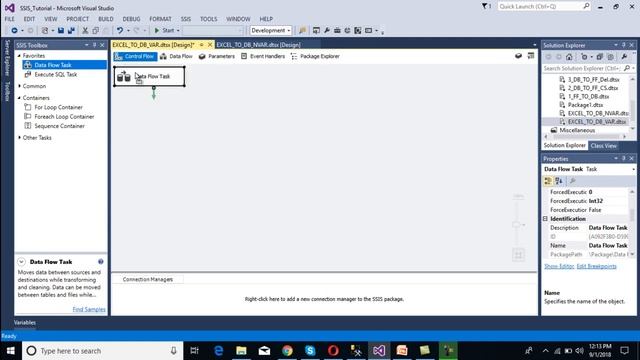
Task: Click the Copy icon in toolbar
Action: point(96,30)
